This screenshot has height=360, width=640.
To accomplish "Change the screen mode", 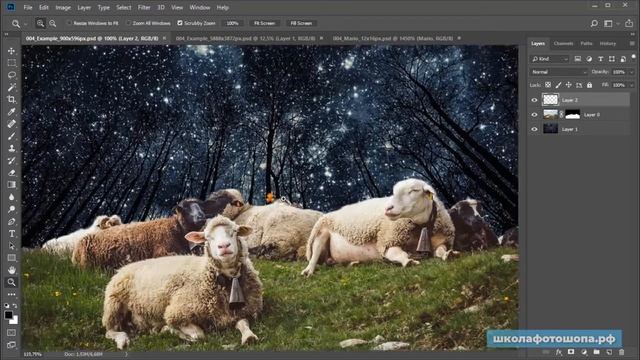I will pos(11,345).
